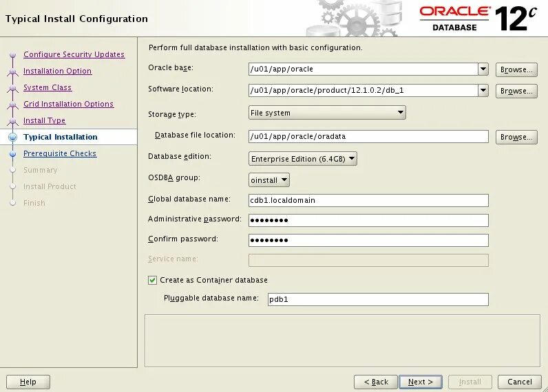Click the Software location path field

pos(363,90)
